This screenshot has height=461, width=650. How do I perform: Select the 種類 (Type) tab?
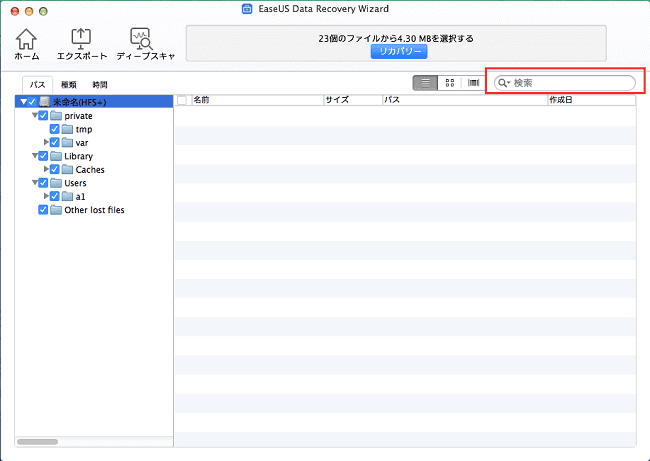[69, 85]
